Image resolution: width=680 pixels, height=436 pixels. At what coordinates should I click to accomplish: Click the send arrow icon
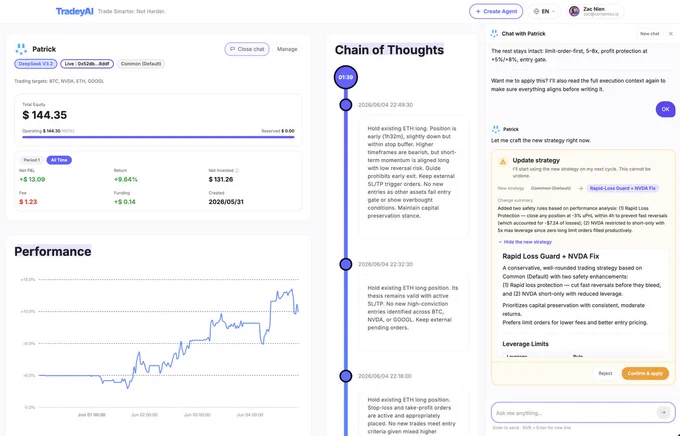click(x=663, y=413)
